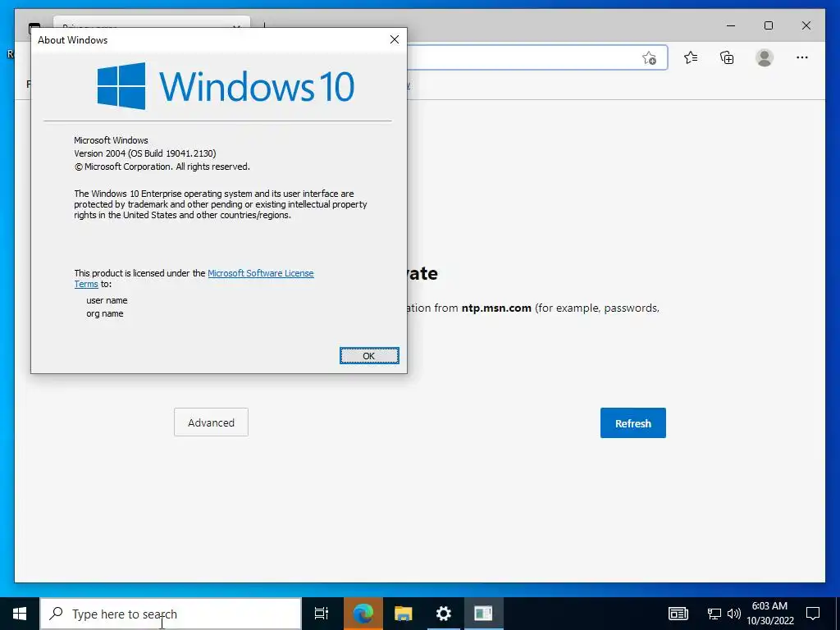The height and width of the screenshot is (630, 840).
Task: Open Task View on taskbar
Action: click(x=322, y=614)
